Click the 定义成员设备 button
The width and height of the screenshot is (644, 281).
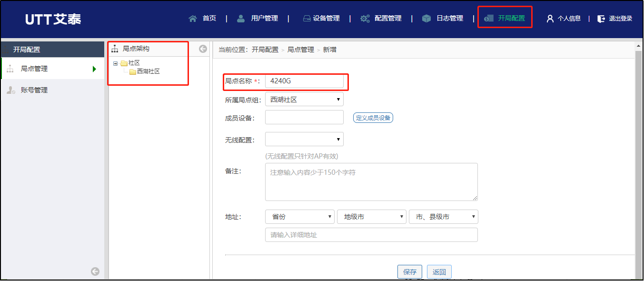tap(373, 118)
